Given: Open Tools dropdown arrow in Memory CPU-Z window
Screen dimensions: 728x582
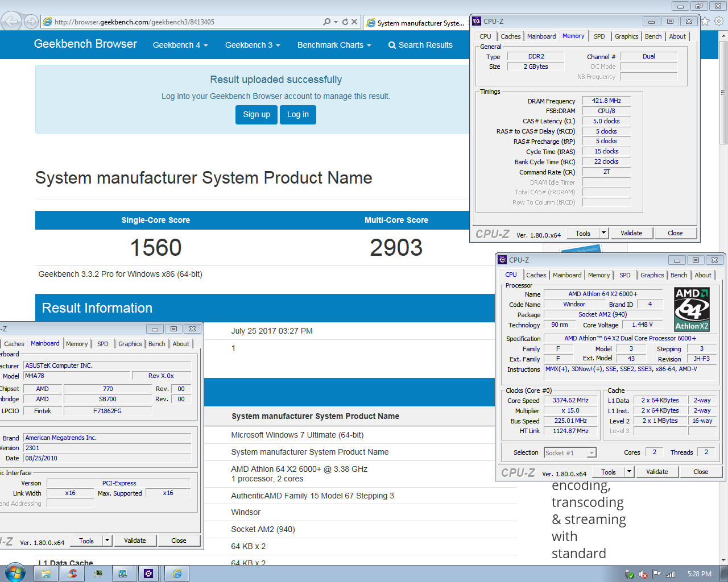Looking at the screenshot, I should pyautogui.click(x=603, y=233).
